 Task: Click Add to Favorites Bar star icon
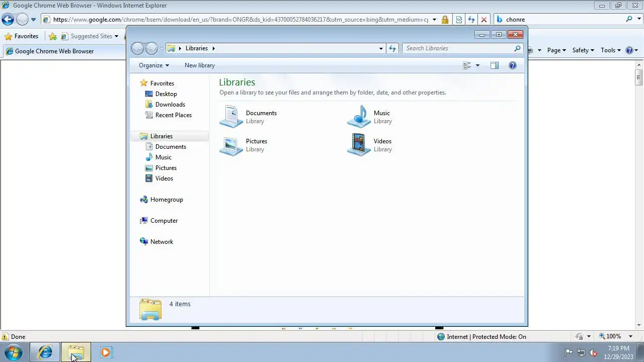point(53,36)
